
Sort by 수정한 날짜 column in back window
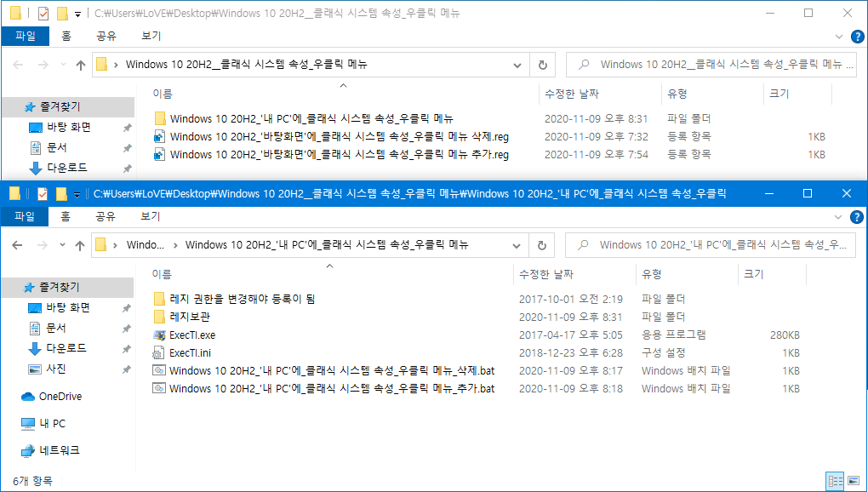(572, 94)
